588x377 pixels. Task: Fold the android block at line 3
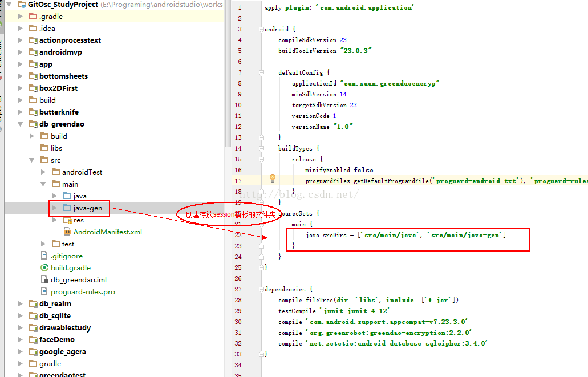[261, 29]
